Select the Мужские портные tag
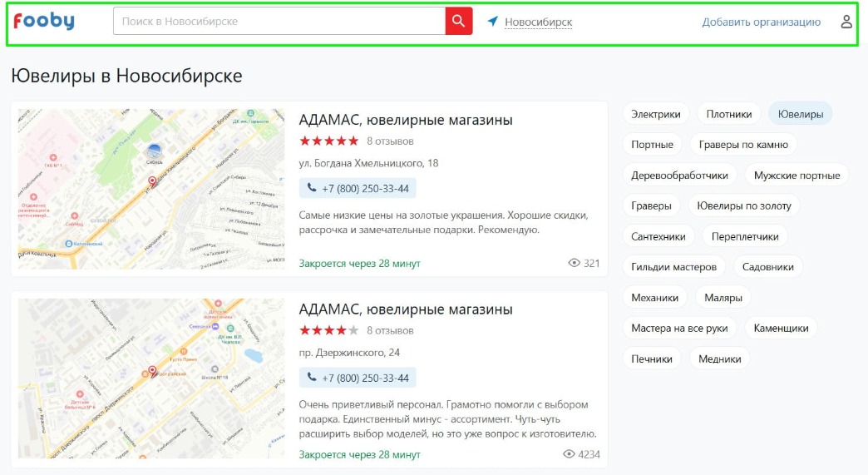The width and height of the screenshot is (868, 475). pos(797,176)
